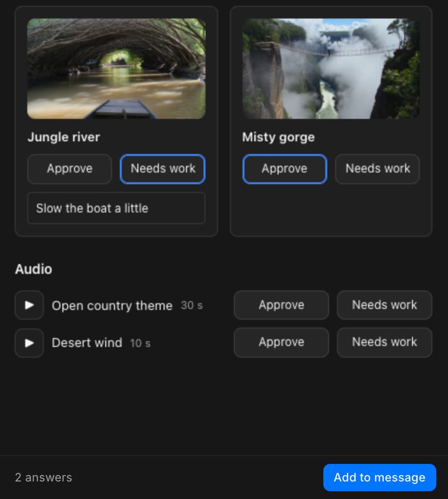Play the Desert wind audio clip
The width and height of the screenshot is (448, 499).
29,343
